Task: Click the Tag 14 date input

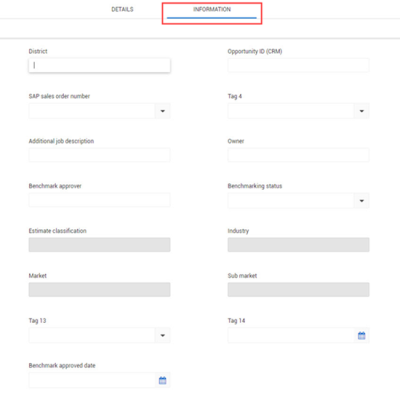Action: tap(291, 336)
